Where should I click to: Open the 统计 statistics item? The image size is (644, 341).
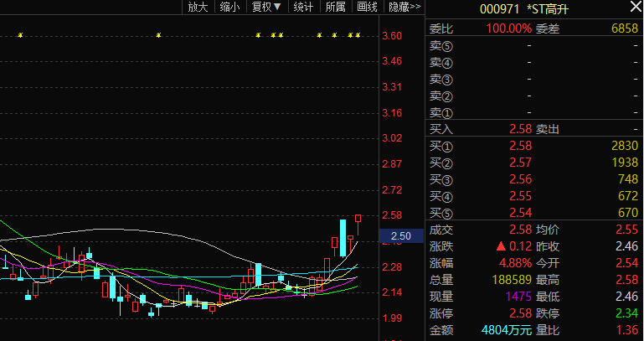pyautogui.click(x=303, y=7)
